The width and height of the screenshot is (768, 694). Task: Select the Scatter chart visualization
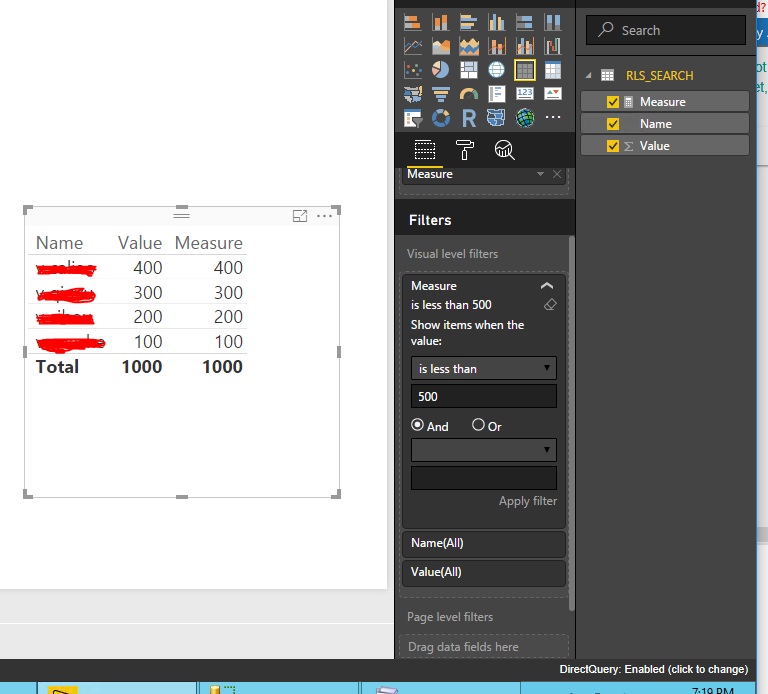[412, 70]
